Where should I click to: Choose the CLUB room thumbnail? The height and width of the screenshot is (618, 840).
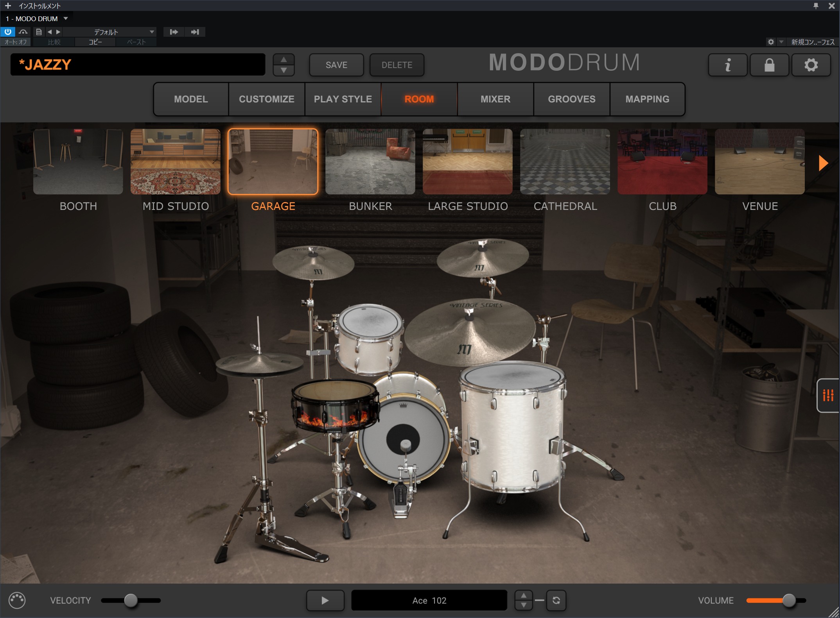coord(662,161)
